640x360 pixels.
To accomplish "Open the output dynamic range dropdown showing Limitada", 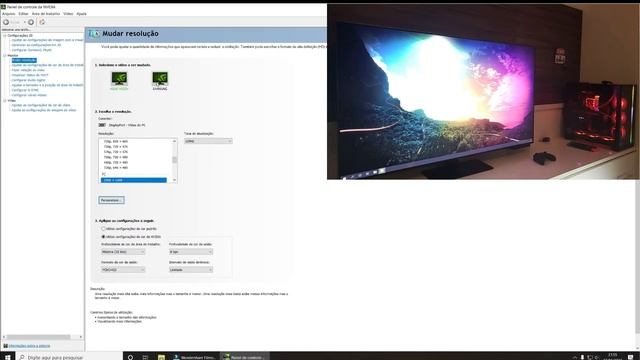I will click(x=191, y=270).
